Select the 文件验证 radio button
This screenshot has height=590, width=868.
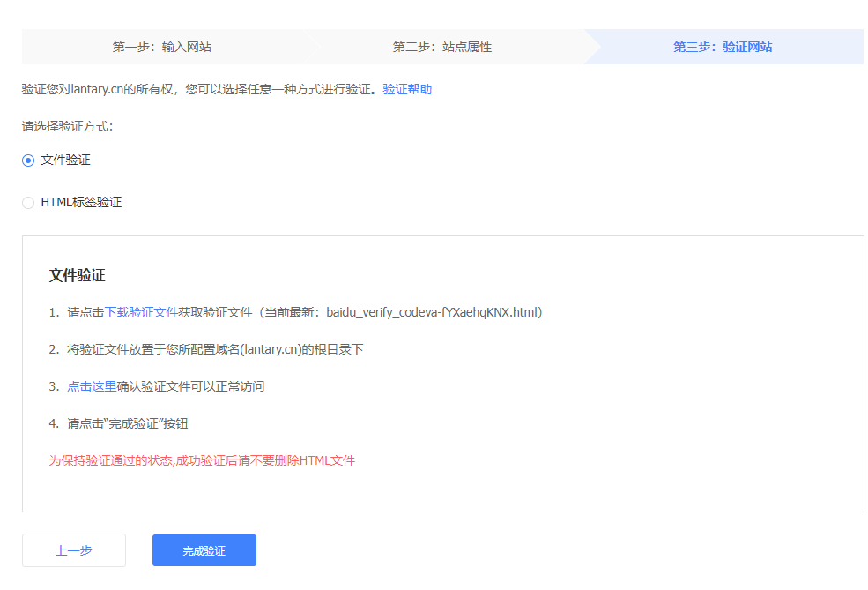click(28, 161)
